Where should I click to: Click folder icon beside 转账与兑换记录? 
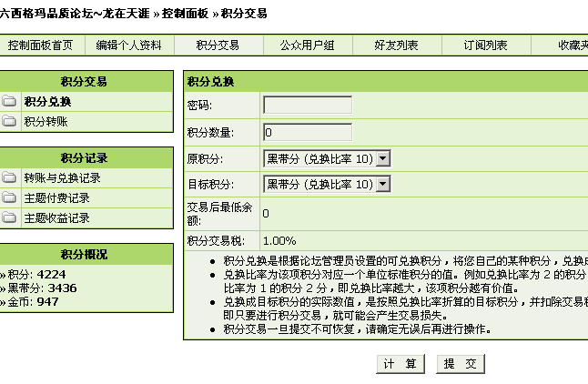[9, 178]
